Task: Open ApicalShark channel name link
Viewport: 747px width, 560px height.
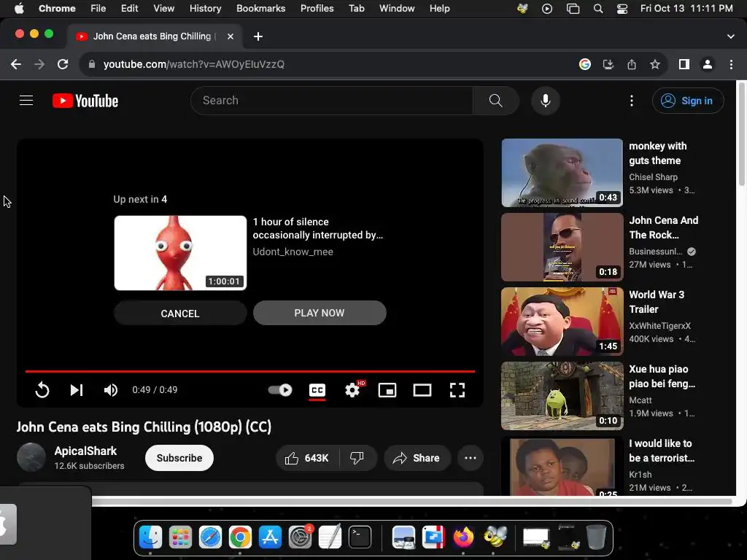Action: [86, 451]
